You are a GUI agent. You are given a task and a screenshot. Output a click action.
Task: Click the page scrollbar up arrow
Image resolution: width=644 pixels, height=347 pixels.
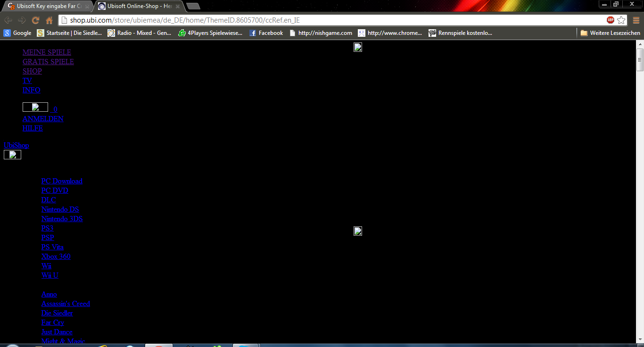(640, 44)
